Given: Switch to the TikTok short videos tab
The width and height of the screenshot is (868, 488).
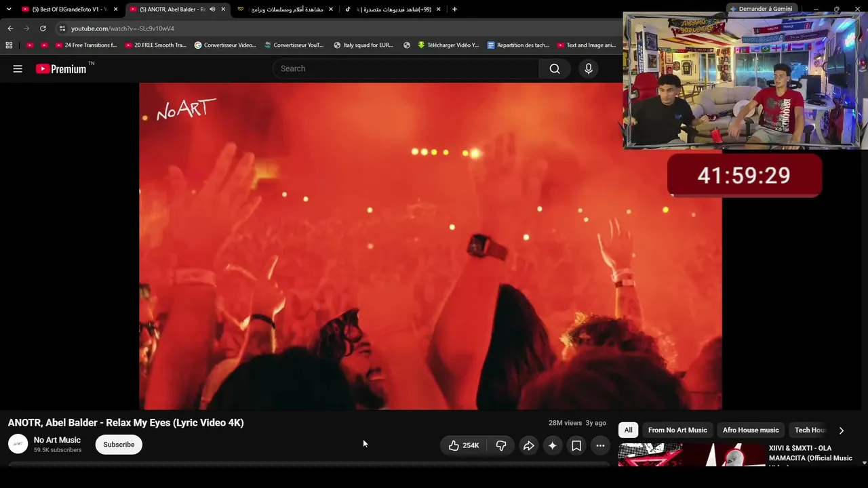Looking at the screenshot, I should 393,9.
